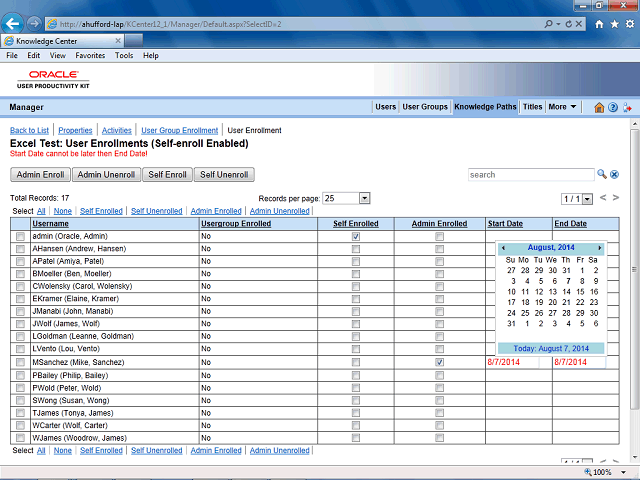The width and height of the screenshot is (640, 480).
Task: Expand the More menu in Manager bar
Action: (x=562, y=107)
